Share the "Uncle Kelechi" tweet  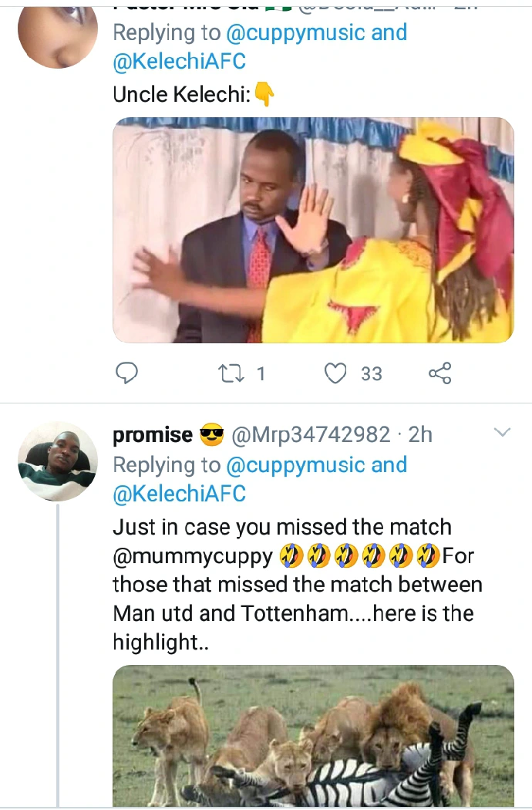[439, 374]
